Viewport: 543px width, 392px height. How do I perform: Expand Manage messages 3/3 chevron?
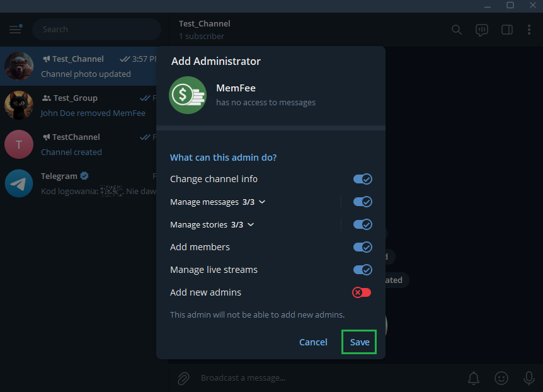click(x=262, y=202)
